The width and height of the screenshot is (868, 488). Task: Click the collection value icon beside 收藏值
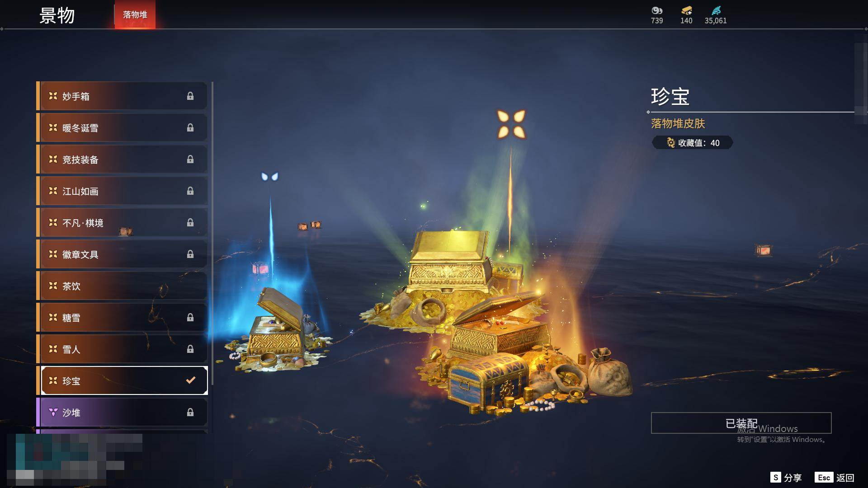[671, 143]
